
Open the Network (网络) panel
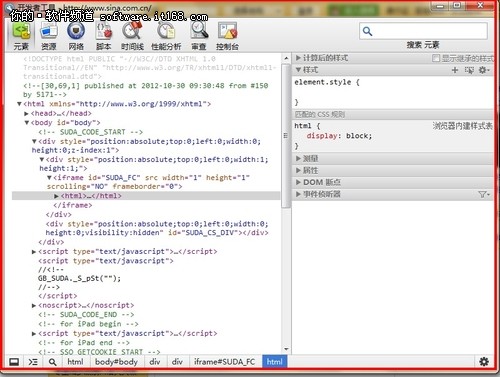point(76,36)
